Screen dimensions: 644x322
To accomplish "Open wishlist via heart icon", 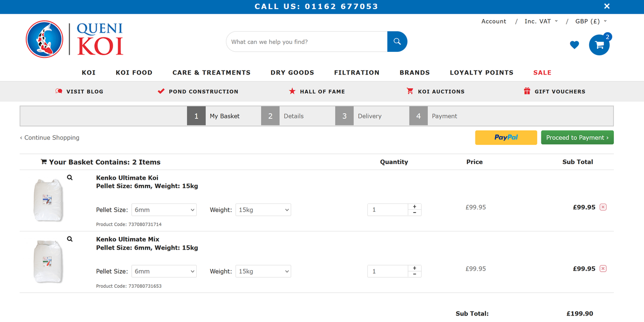I will coord(574,45).
